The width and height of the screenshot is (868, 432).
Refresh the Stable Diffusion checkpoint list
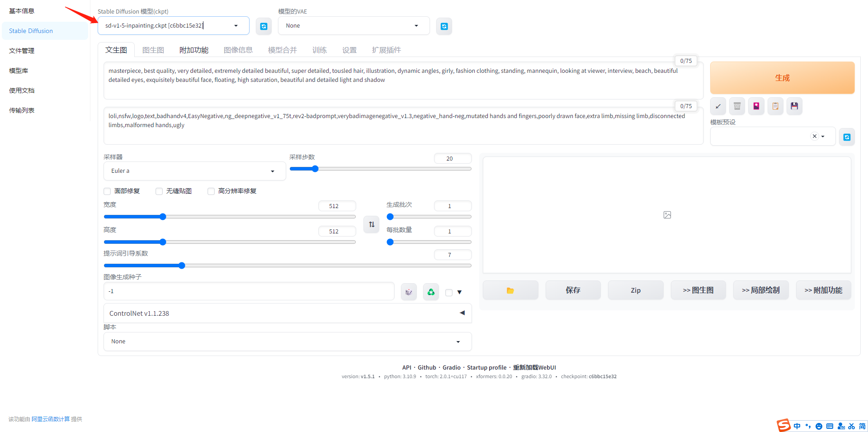264,26
